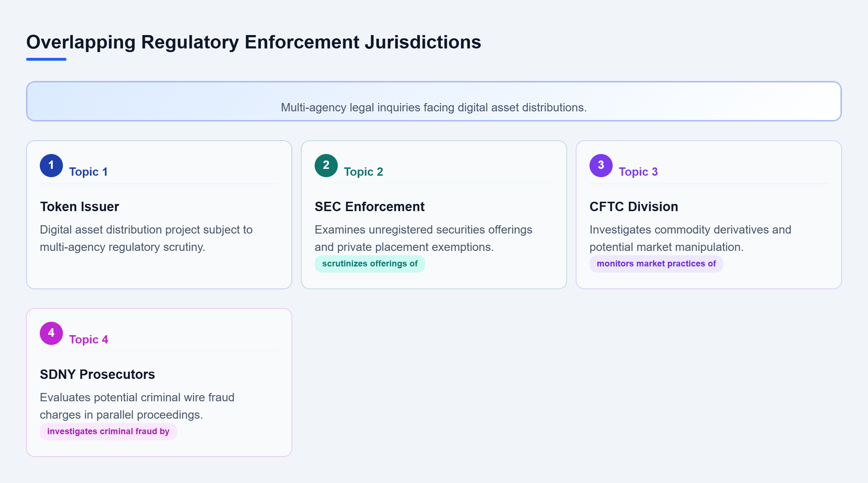Click the number 1 circle badge
The height and width of the screenshot is (483, 868).
click(x=51, y=166)
